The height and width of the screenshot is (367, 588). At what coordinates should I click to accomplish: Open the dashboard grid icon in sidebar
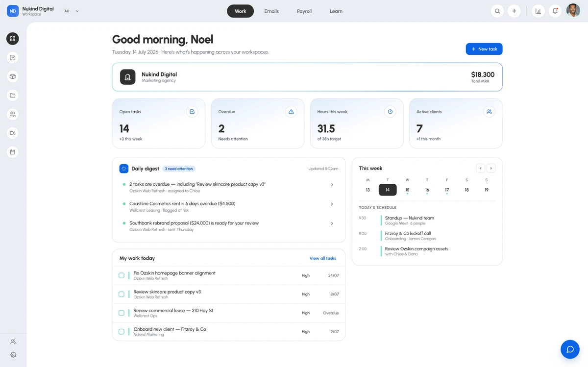(x=13, y=39)
